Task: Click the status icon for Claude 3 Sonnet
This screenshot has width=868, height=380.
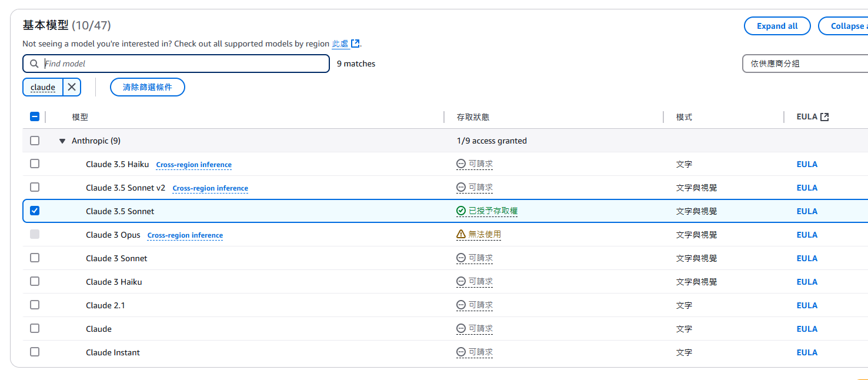Action: pyautogui.click(x=461, y=258)
